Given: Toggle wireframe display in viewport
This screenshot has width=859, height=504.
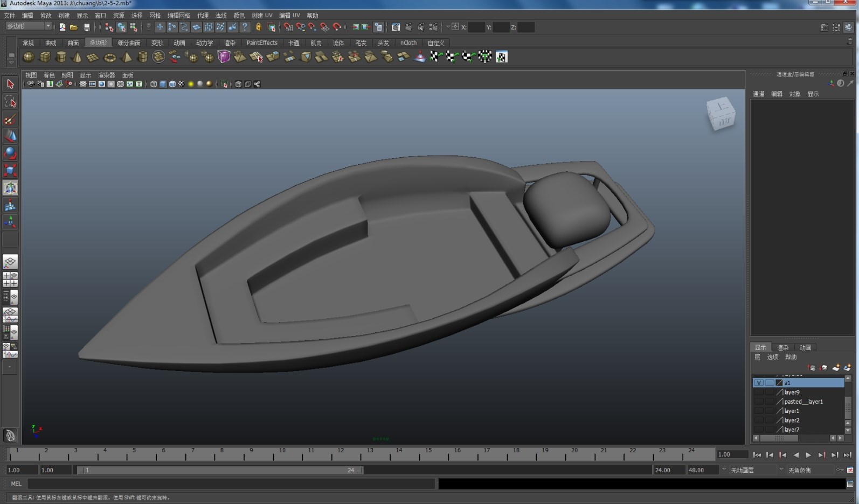Looking at the screenshot, I should (154, 84).
